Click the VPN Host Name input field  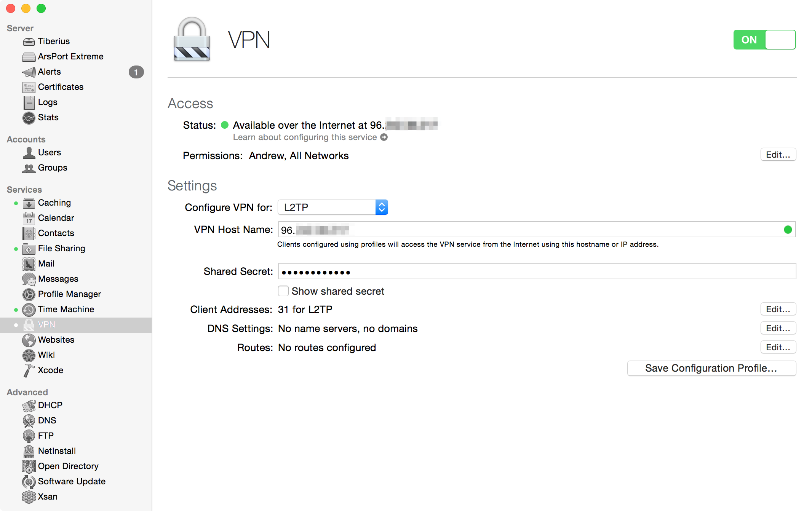(x=536, y=229)
